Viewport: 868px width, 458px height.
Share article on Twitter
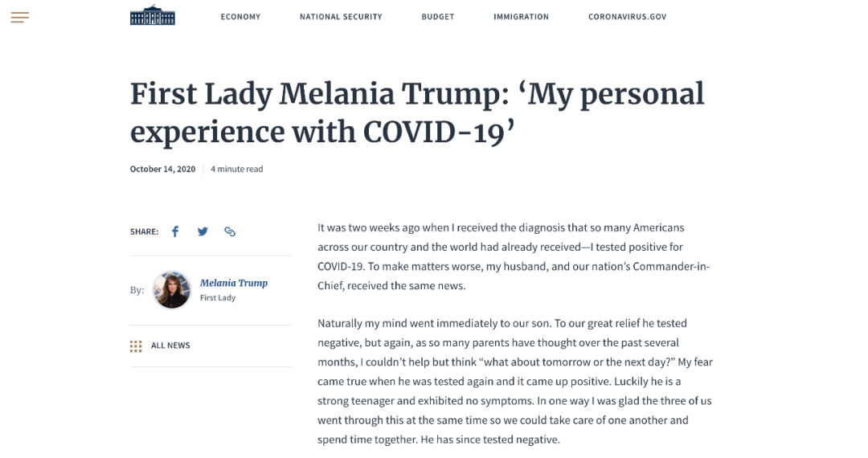(203, 231)
